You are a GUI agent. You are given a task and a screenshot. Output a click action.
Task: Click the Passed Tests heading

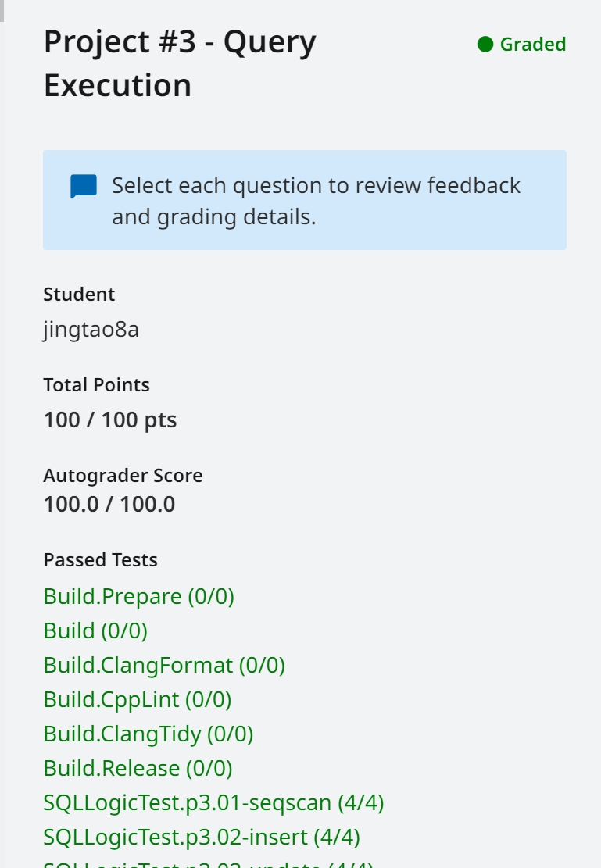coord(100,559)
